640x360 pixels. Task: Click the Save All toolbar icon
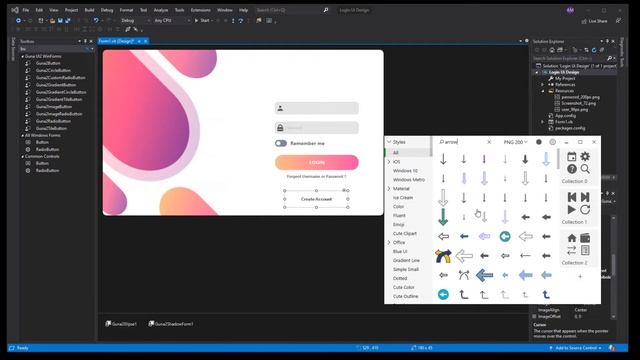tap(68, 20)
